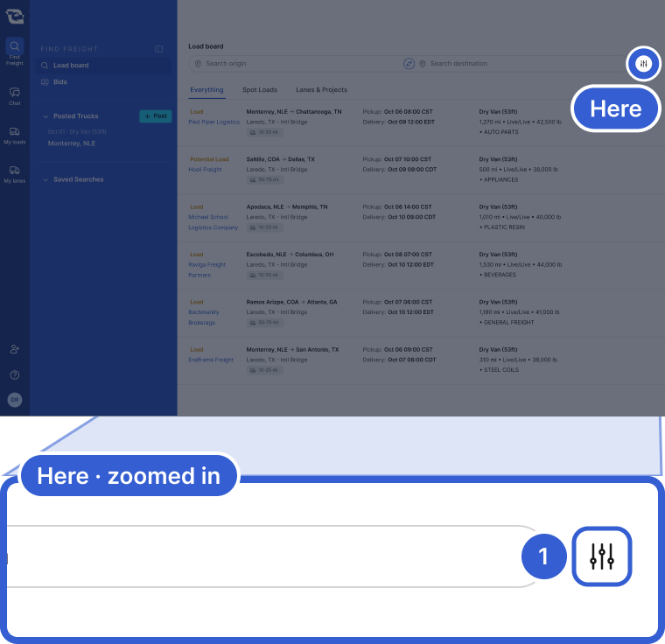Image resolution: width=665 pixels, height=644 pixels.
Task: Click the AUTO PARTS commodity text
Action: click(x=500, y=132)
